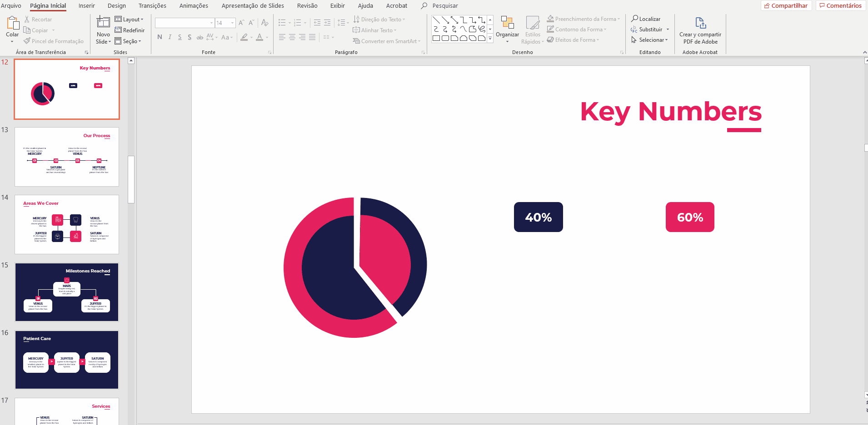Open Direção do Texto dropdown
Image resolution: width=868 pixels, height=425 pixels.
pyautogui.click(x=379, y=20)
